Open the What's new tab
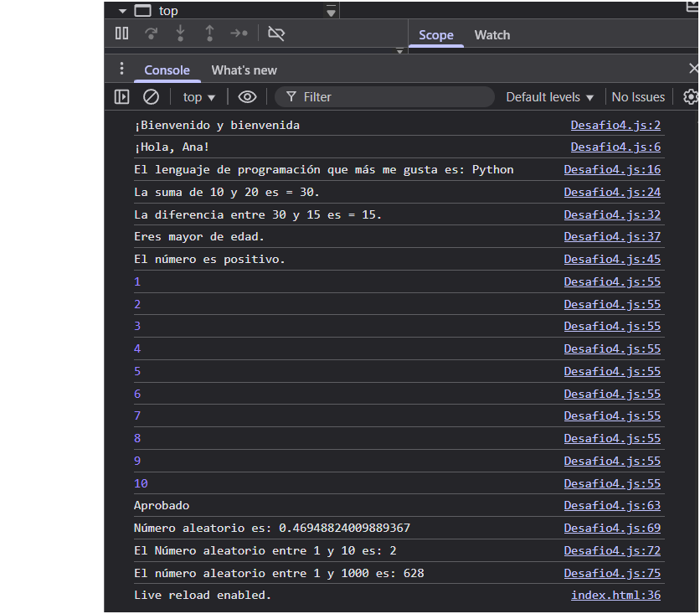Screen dimensions: 700x614 [244, 70]
